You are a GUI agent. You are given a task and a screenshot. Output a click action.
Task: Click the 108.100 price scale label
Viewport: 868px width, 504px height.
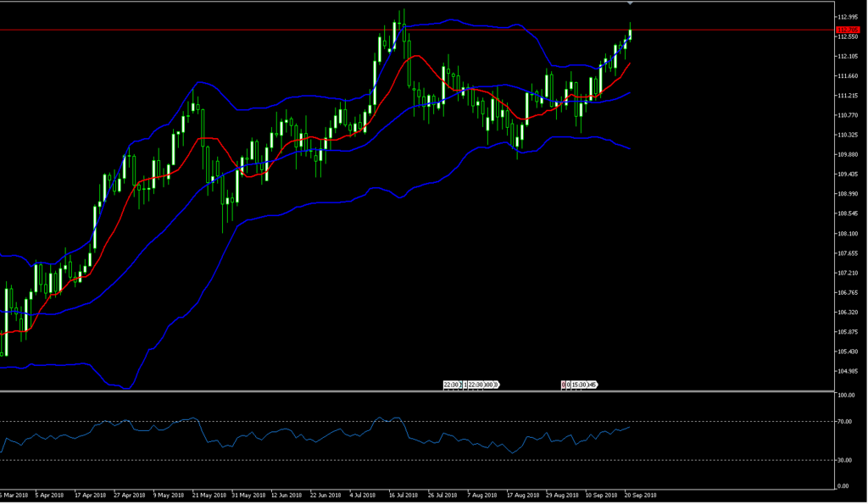(848, 234)
